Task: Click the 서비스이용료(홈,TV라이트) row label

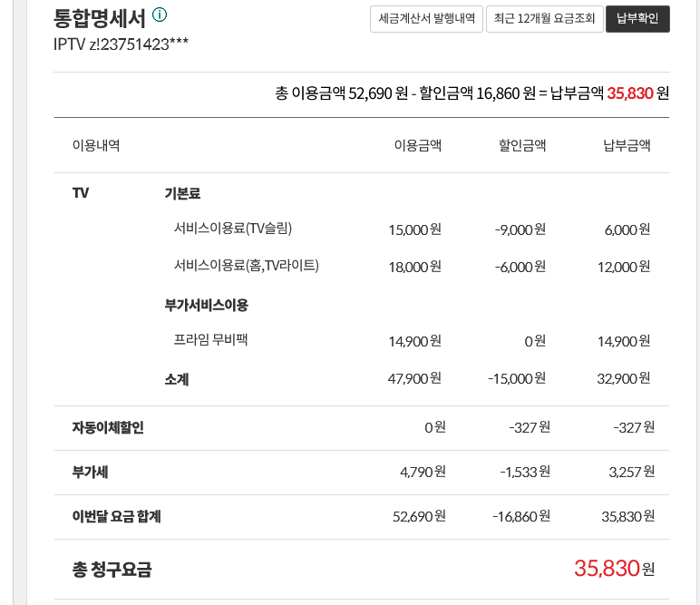Action: tap(246, 266)
